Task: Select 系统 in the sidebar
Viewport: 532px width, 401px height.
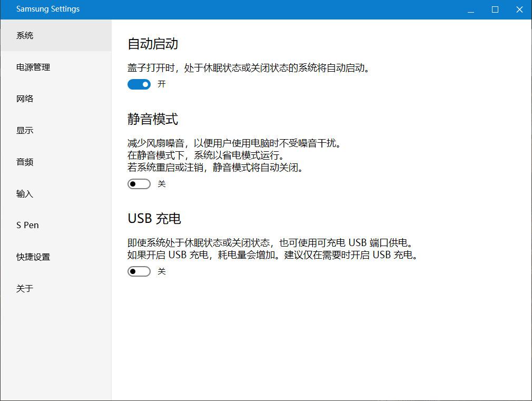Action: [24, 35]
